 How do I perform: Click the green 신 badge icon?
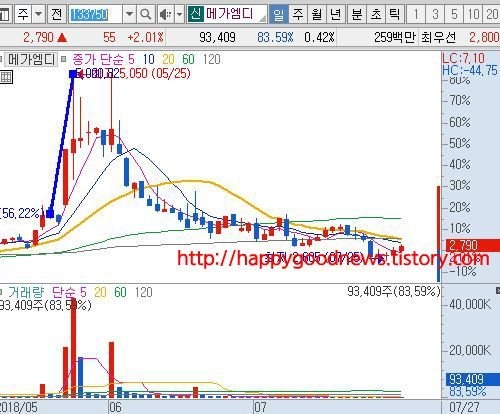point(196,14)
